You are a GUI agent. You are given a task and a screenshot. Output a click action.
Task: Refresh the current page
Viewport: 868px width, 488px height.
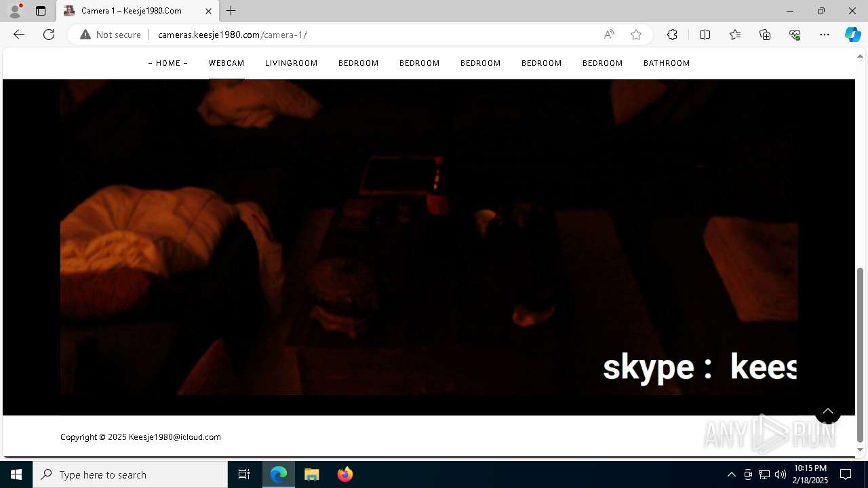pyautogui.click(x=49, y=35)
